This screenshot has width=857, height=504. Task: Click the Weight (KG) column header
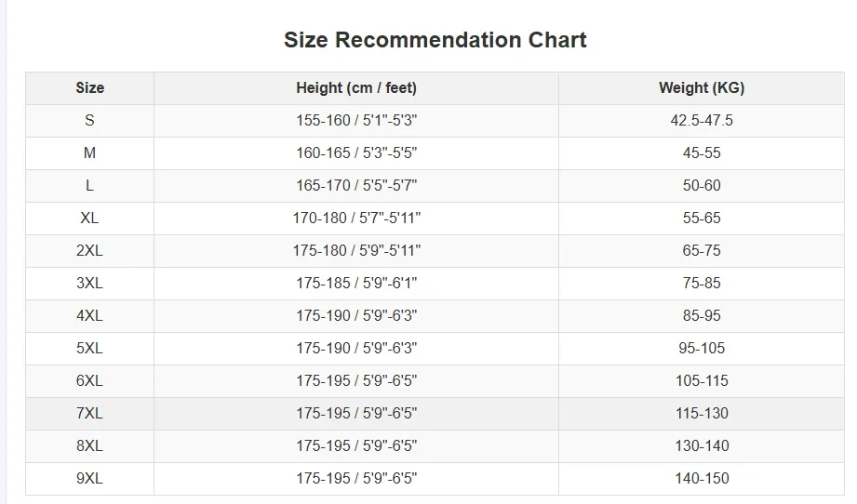point(702,88)
